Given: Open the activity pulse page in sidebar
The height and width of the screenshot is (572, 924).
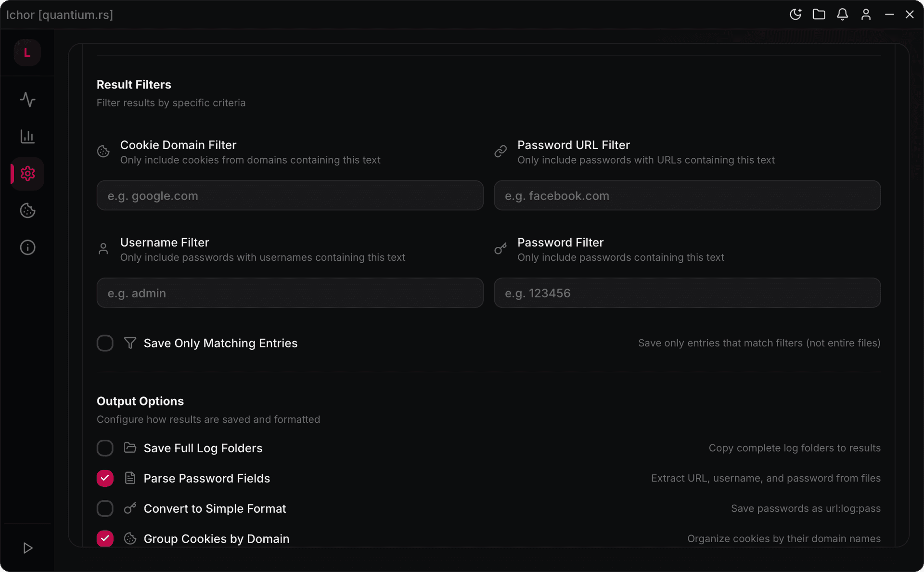Looking at the screenshot, I should (x=27, y=100).
